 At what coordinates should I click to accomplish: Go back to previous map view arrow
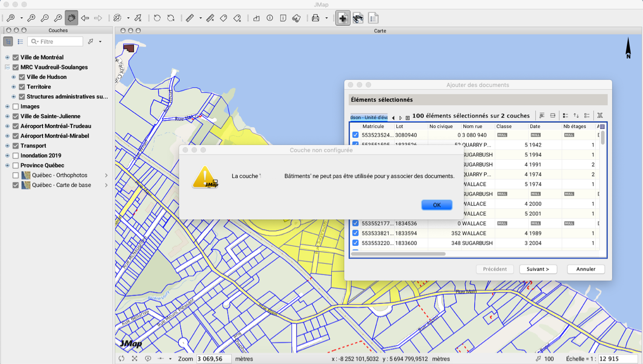[85, 18]
